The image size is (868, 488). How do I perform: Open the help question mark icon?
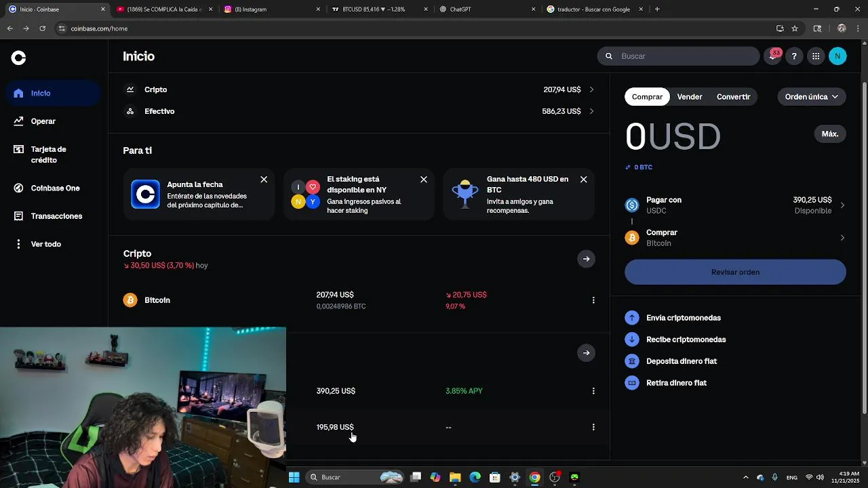pos(794,56)
